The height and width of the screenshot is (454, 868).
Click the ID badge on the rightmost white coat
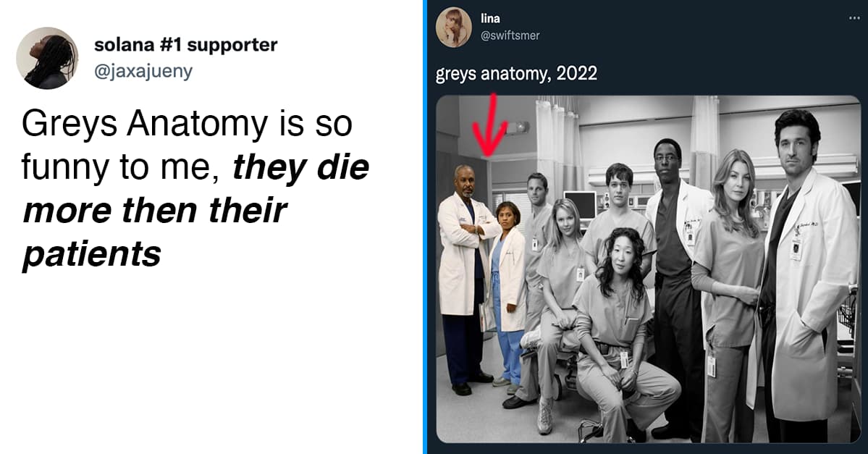point(796,248)
